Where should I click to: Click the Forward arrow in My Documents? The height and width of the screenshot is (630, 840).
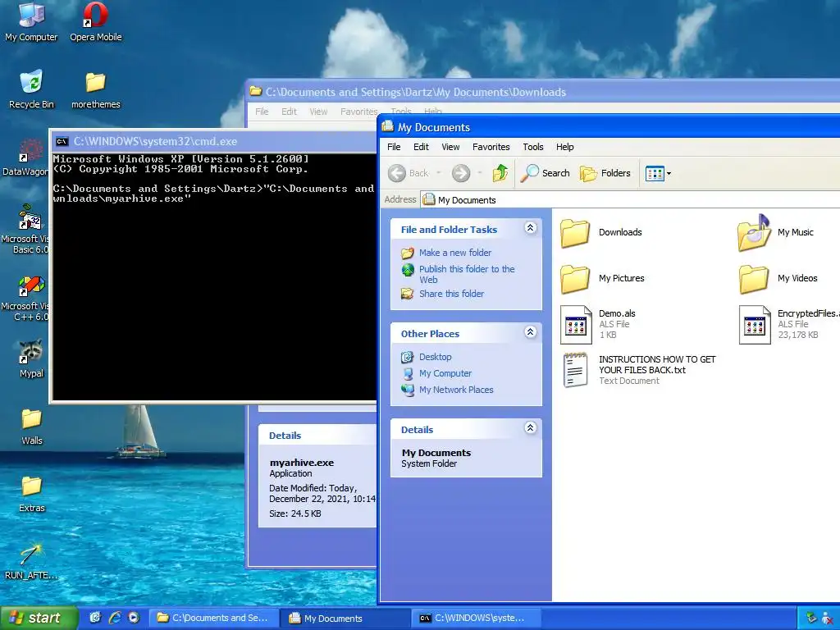(x=461, y=173)
